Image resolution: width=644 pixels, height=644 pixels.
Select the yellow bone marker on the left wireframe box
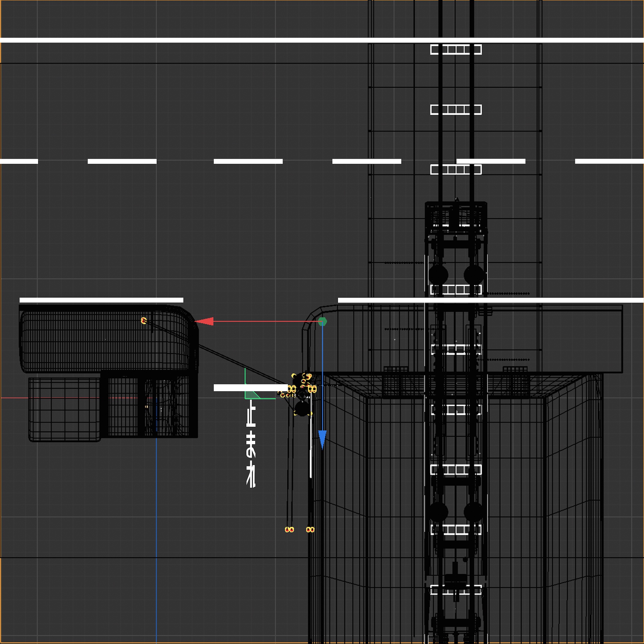pyautogui.click(x=144, y=321)
